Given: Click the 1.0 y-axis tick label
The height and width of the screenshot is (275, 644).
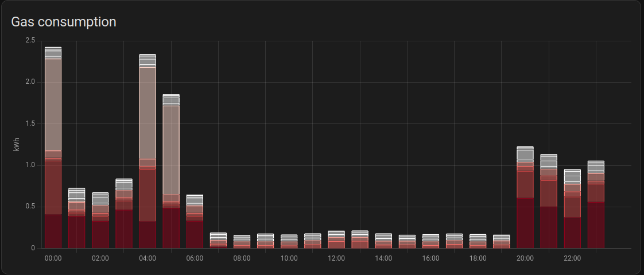Looking at the screenshot, I should tap(30, 165).
